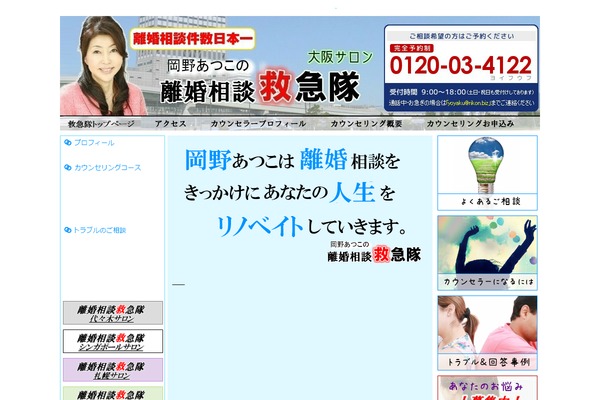This screenshot has width=600, height=400.
Task: Open the シンガポールサロン banner
Action: click(113, 341)
